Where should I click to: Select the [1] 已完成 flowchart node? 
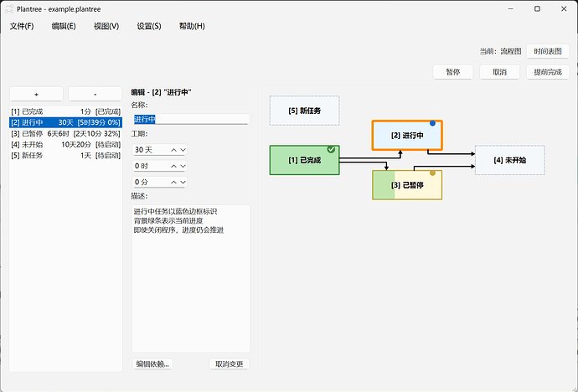(x=304, y=160)
